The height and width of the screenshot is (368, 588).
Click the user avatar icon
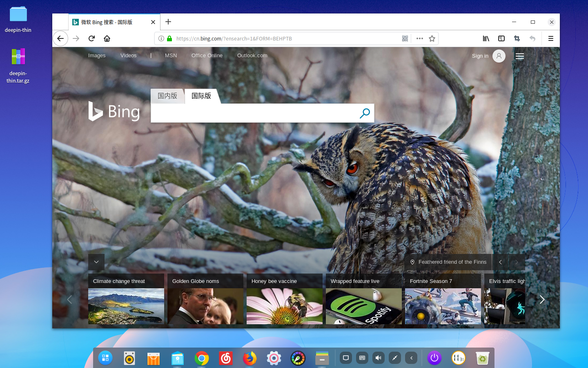point(499,56)
